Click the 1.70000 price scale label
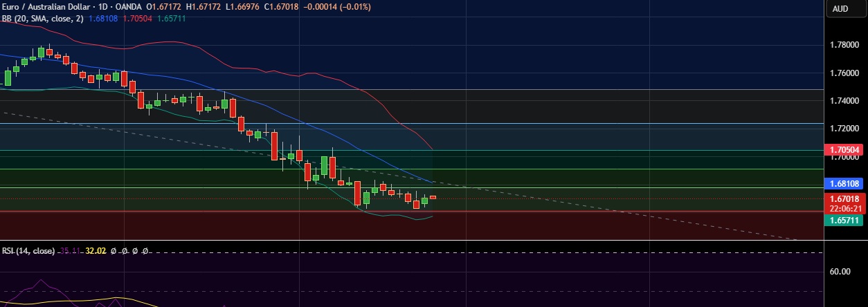 (844, 157)
